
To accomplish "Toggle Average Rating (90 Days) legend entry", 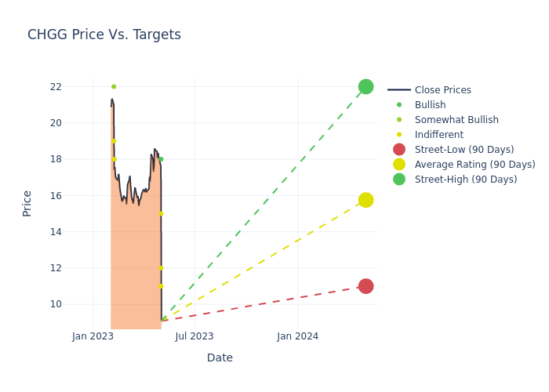I will coord(474,165).
